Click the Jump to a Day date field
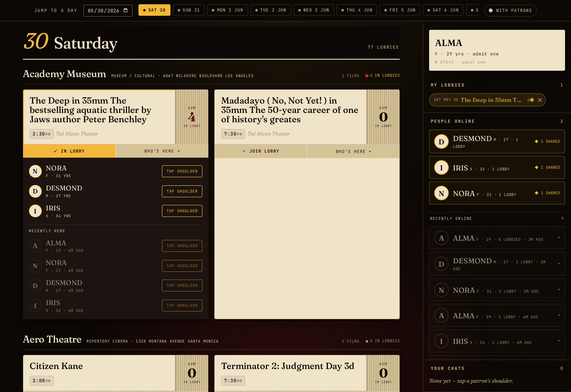Viewport: 571px width, 392px height. click(x=108, y=11)
